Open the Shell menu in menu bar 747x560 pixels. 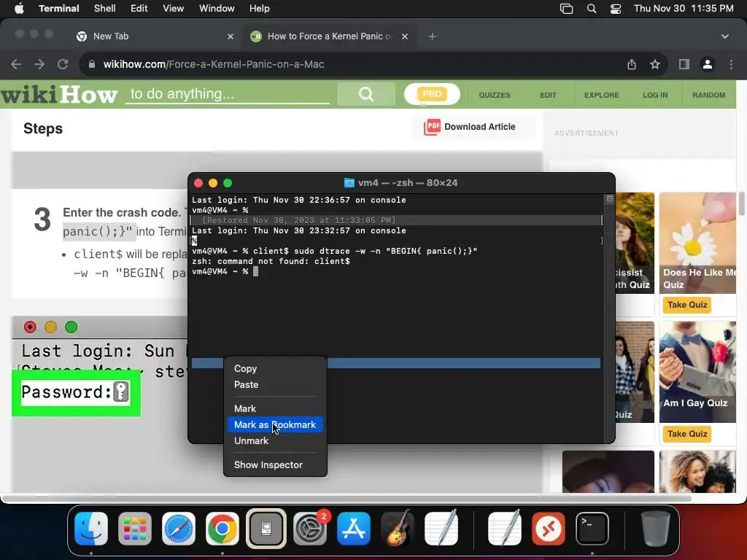point(104,9)
